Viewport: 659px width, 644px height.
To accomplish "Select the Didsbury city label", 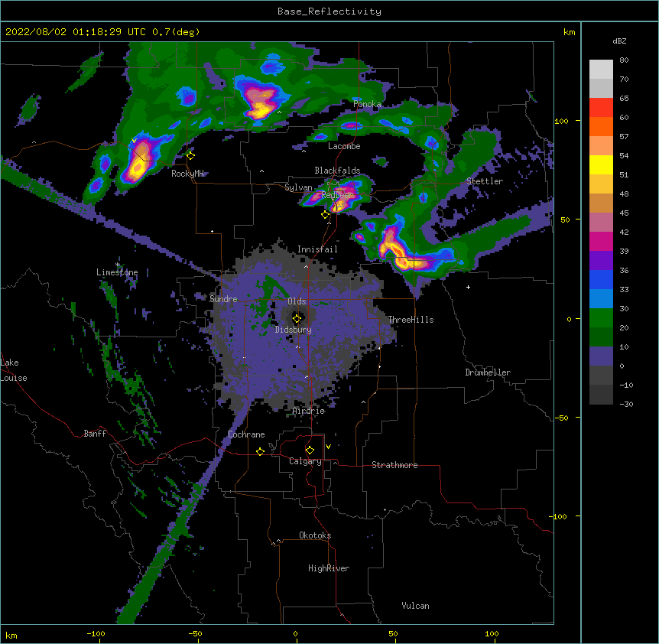I will pyautogui.click(x=294, y=330).
